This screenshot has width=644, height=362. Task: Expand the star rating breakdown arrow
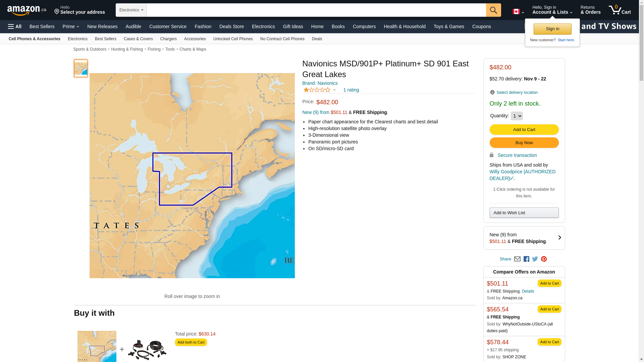point(334,90)
